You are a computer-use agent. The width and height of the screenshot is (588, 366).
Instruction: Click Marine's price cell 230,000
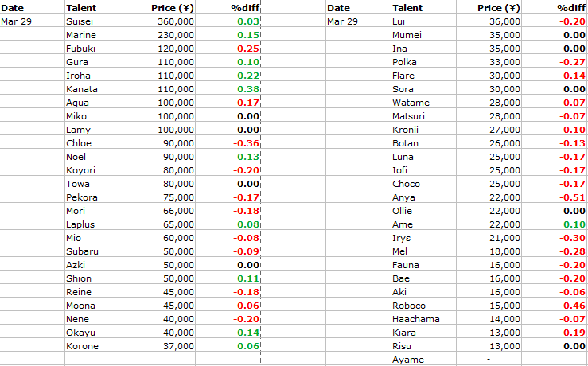(x=163, y=35)
